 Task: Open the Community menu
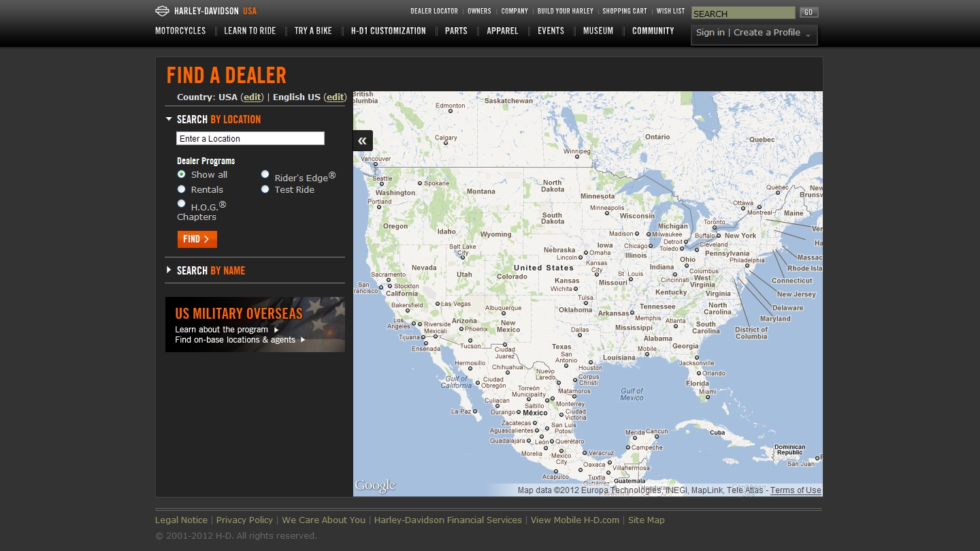pyautogui.click(x=653, y=31)
